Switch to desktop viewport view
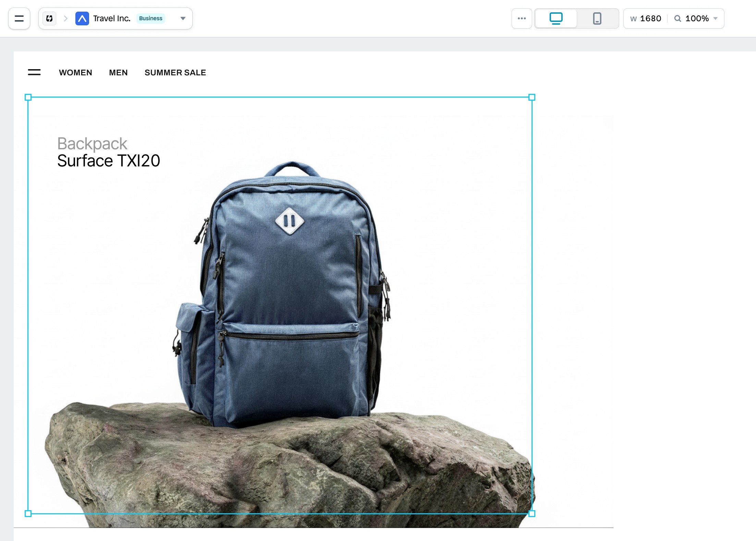Image resolution: width=756 pixels, height=541 pixels. tap(556, 18)
